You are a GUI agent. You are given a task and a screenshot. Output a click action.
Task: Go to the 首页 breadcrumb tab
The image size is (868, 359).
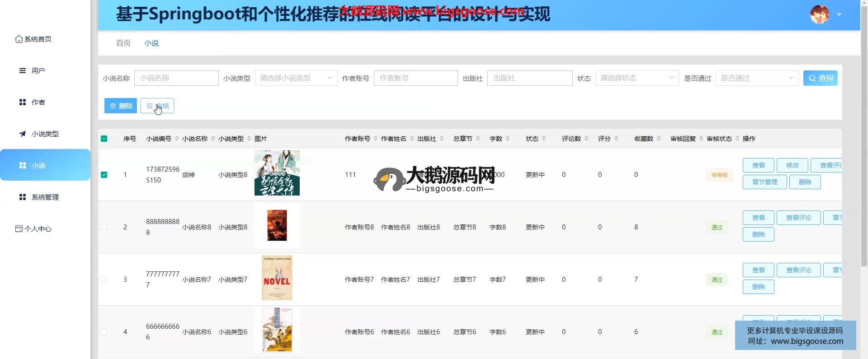pos(123,43)
